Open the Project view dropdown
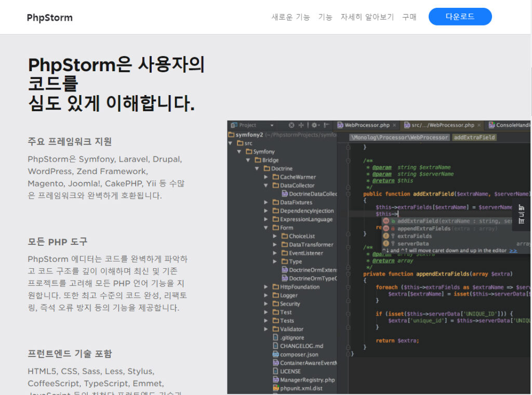The width and height of the screenshot is (532, 395). pyautogui.click(x=272, y=125)
